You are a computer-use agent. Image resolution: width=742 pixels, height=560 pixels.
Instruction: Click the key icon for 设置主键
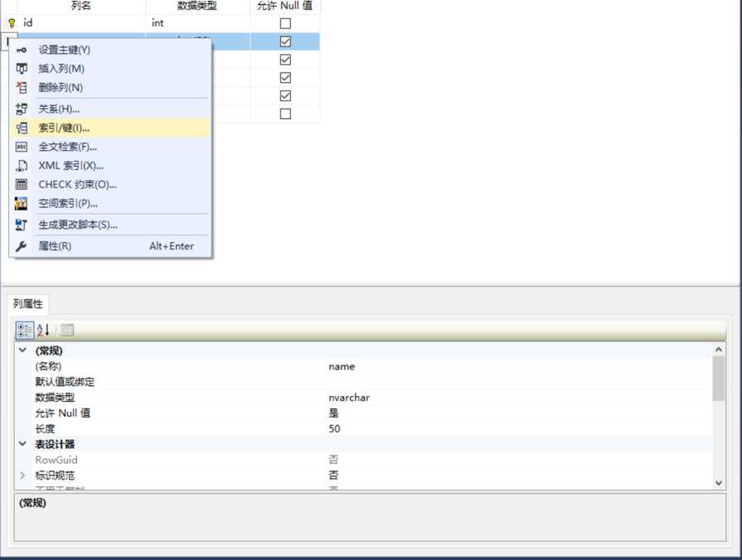[22, 50]
